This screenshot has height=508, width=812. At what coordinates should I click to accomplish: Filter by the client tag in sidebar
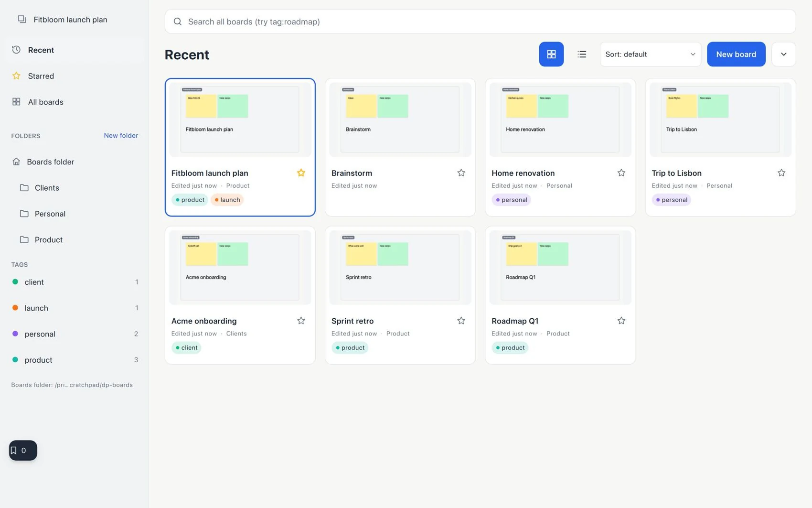coord(75,282)
